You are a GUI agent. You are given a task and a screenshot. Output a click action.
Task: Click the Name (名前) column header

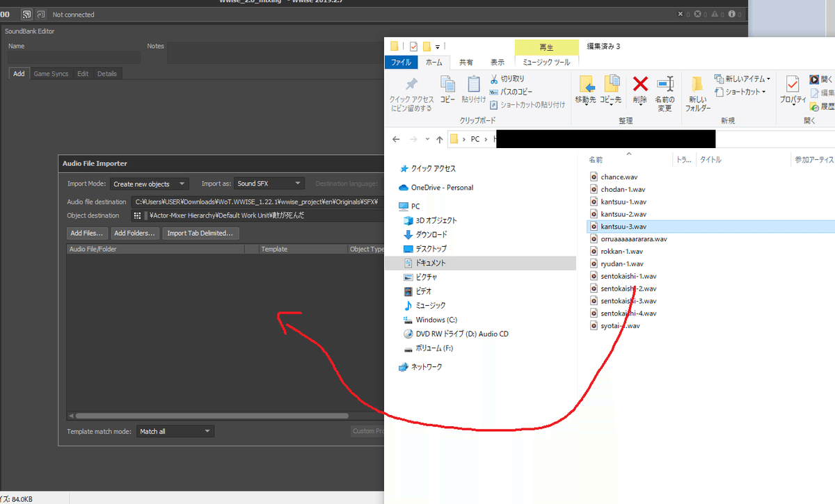click(629, 160)
